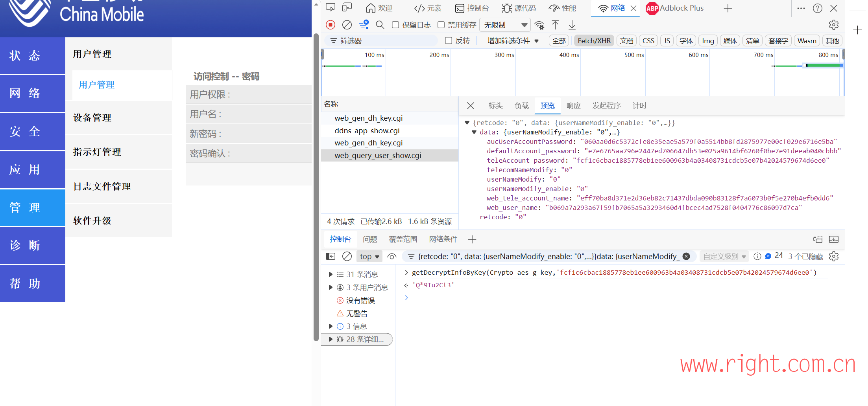Screen dimensions: 868x406
Task: Open console settings gear
Action: (833, 256)
